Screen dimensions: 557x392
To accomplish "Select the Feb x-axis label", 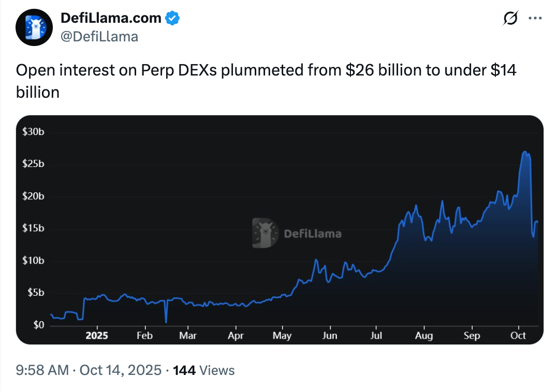I will [x=144, y=335].
